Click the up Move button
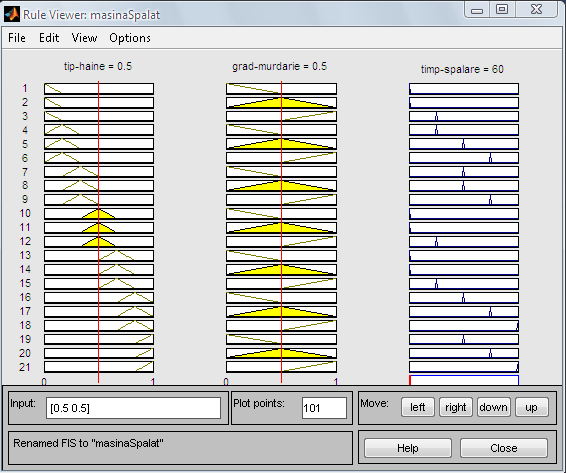 point(531,407)
